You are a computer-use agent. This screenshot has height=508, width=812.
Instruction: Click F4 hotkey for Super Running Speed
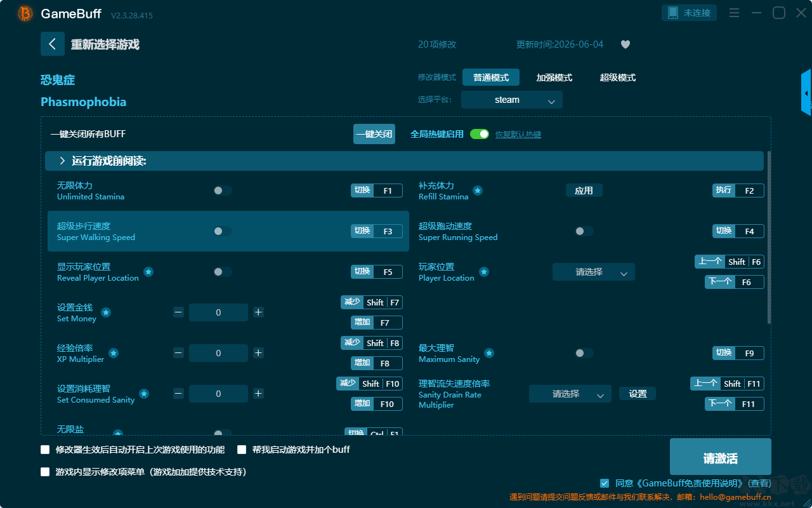(x=738, y=231)
